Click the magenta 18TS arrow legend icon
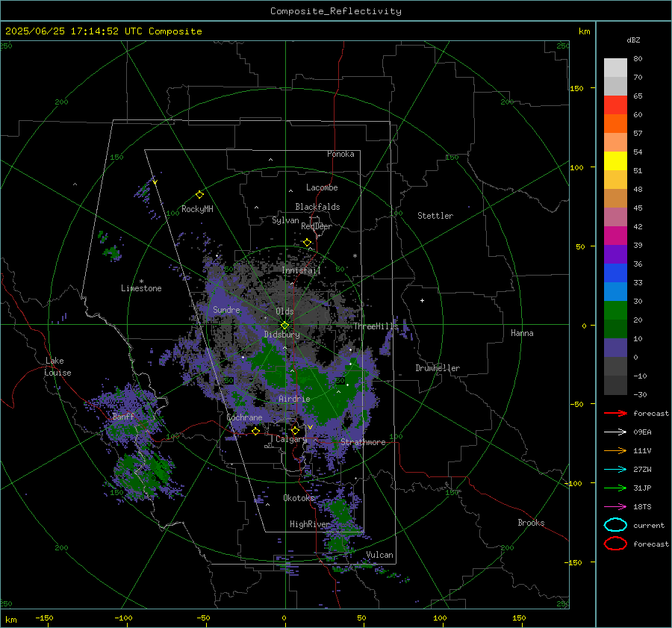Viewport: 672px width, 628px height. pyautogui.click(x=615, y=506)
